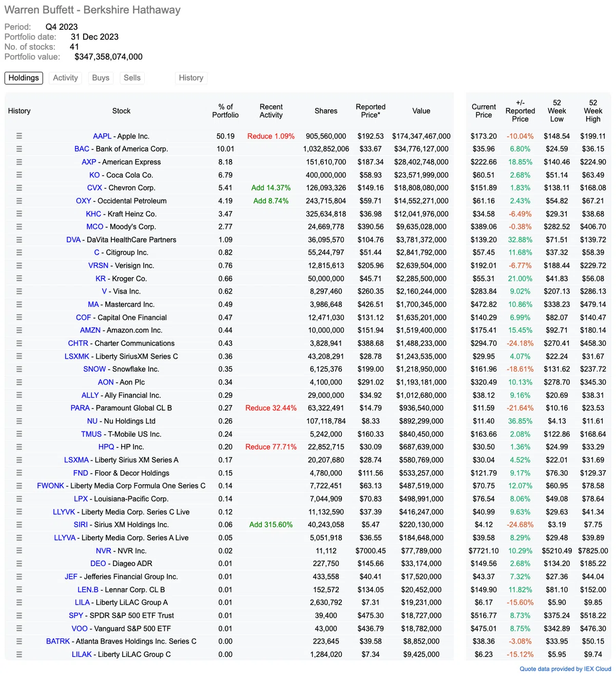Sort by 52 Week Low header

[557, 111]
